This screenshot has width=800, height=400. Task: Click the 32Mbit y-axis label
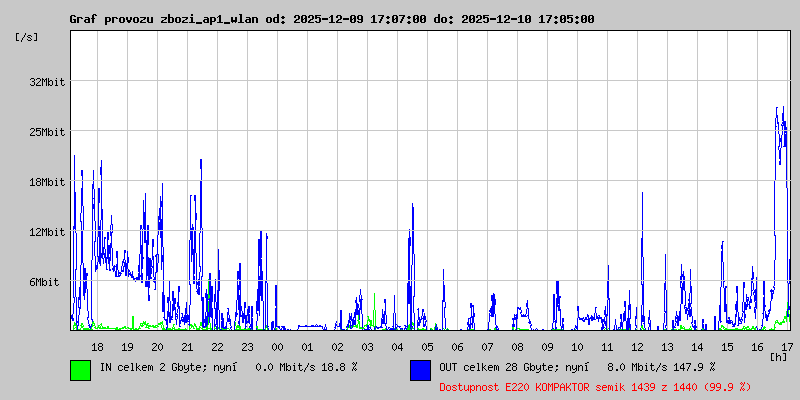point(47,82)
